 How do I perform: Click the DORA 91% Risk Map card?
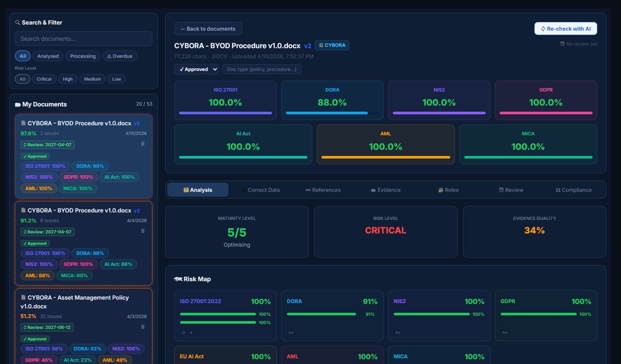[x=332, y=316]
